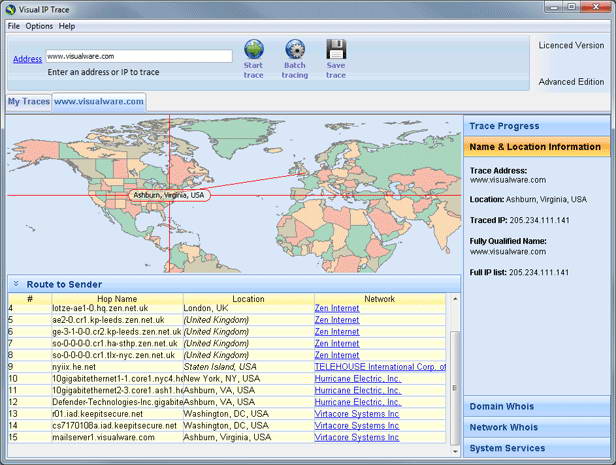Open the Options menu
Viewport: 616px width, 465px height.
39,26
